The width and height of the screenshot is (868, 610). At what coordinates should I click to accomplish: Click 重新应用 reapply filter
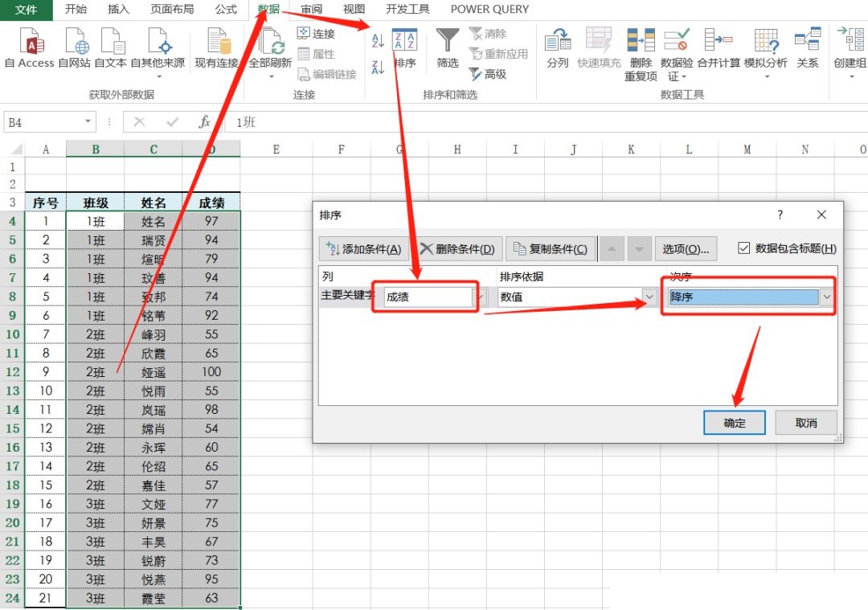tap(498, 54)
